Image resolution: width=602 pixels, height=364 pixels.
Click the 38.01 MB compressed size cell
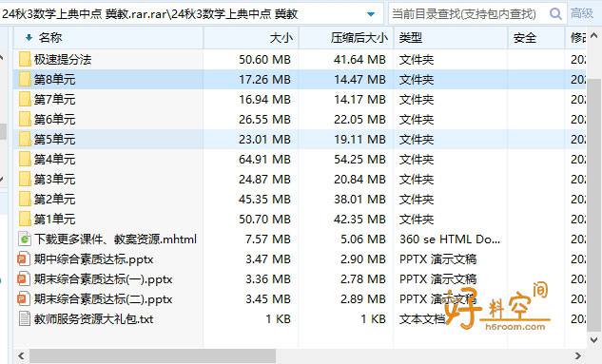tap(359, 199)
